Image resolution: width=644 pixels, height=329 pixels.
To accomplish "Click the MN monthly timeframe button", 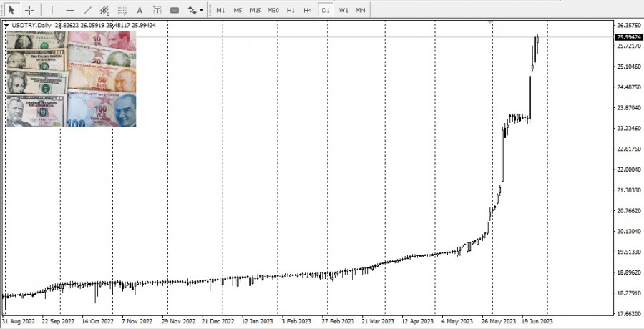I will [x=361, y=10].
